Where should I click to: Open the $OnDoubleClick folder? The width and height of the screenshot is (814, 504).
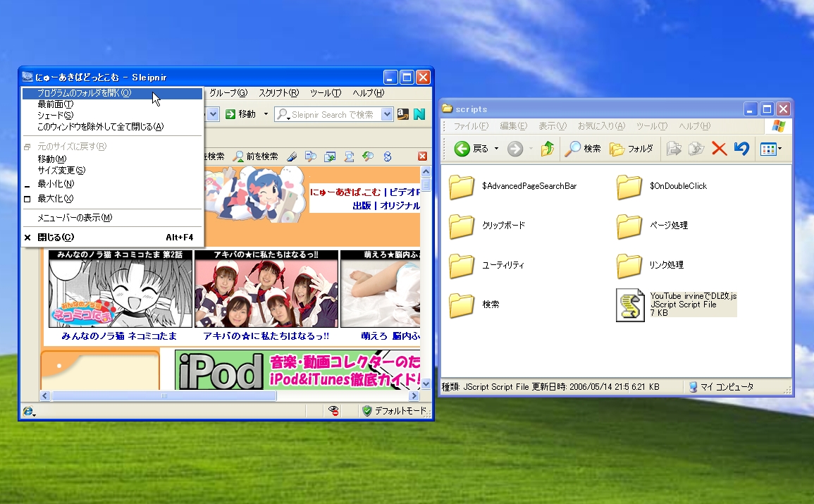click(x=662, y=186)
